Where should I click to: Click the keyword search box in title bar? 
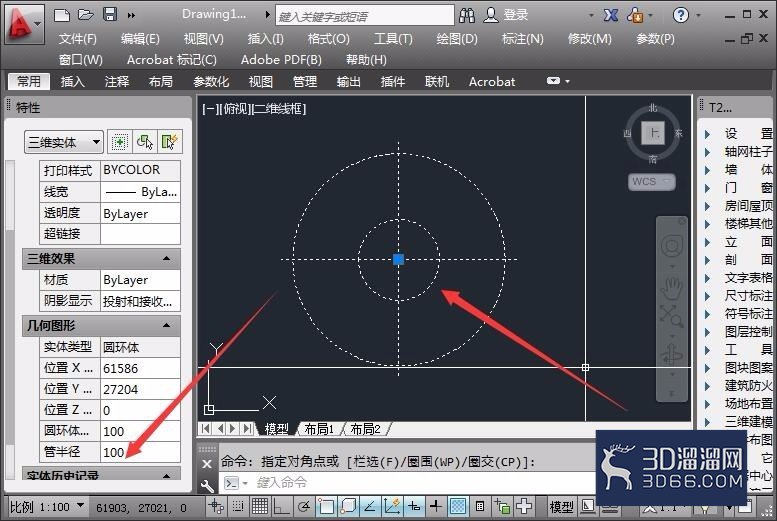click(x=365, y=16)
